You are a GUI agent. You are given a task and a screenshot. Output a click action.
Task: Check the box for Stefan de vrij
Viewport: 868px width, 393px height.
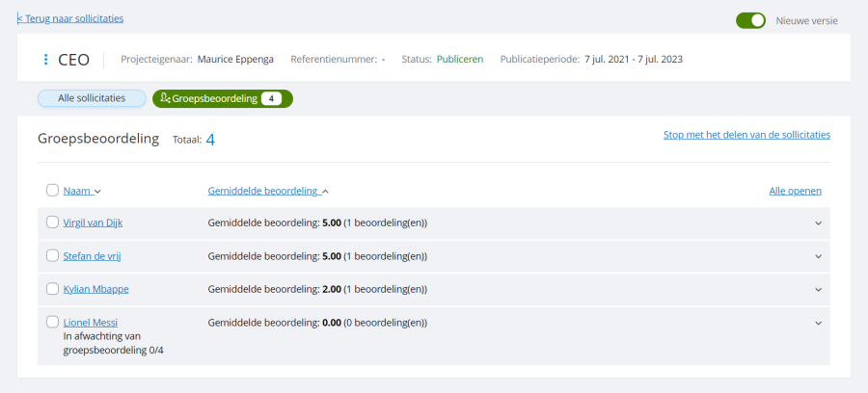click(52, 255)
